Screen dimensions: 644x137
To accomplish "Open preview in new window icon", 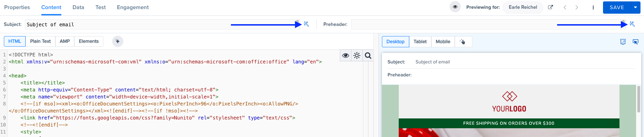I will click(x=550, y=7).
